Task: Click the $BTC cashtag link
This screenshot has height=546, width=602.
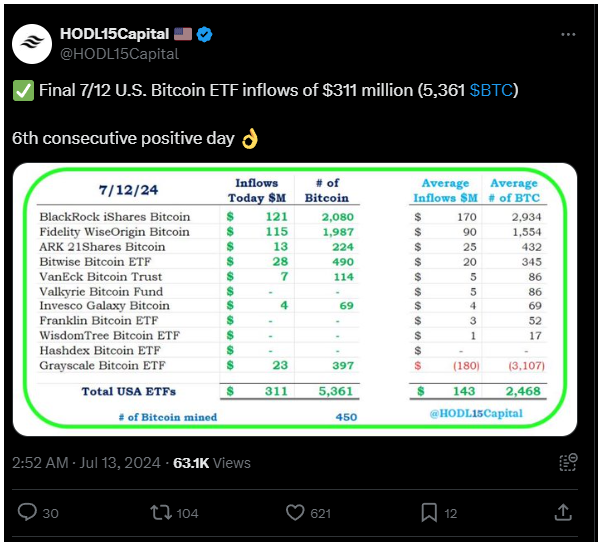Action: 492,91
